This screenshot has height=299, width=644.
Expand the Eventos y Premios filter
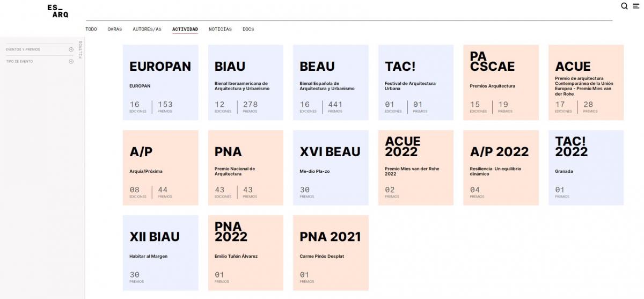(71, 49)
